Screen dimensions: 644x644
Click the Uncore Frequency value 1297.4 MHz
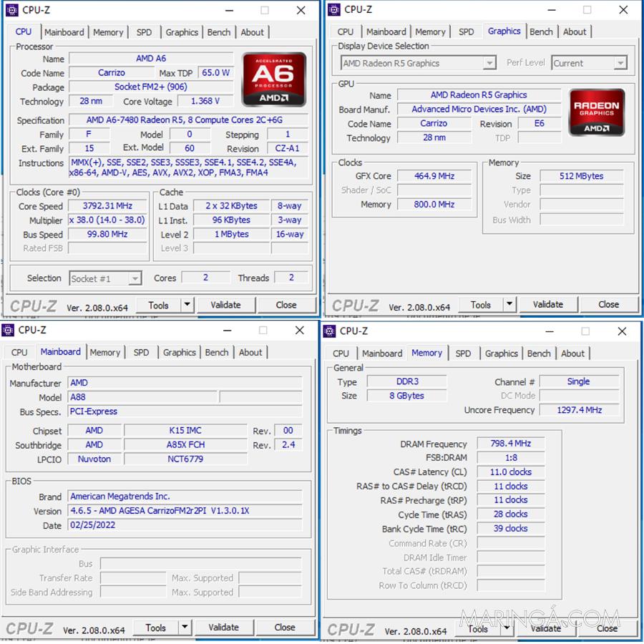(579, 410)
